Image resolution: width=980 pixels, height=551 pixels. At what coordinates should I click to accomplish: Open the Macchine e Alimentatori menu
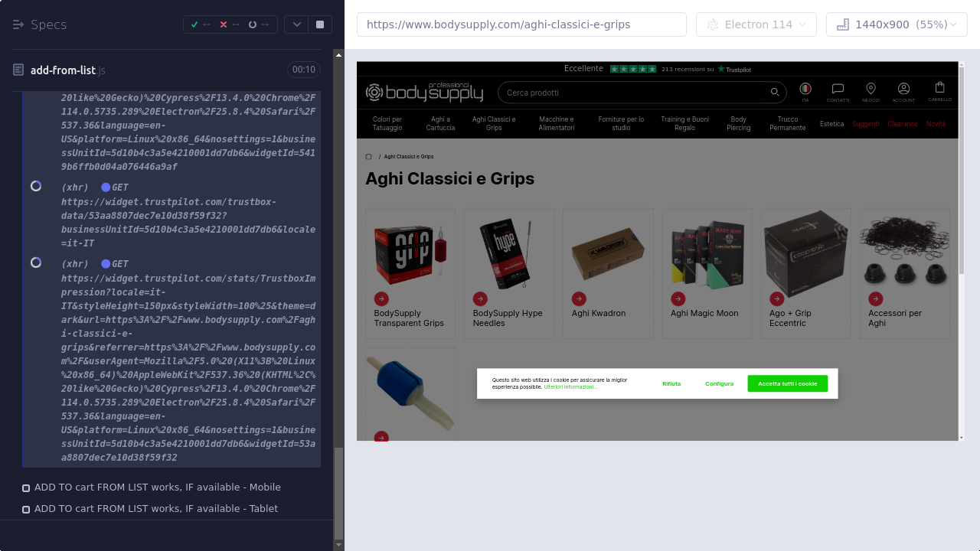[556, 123]
